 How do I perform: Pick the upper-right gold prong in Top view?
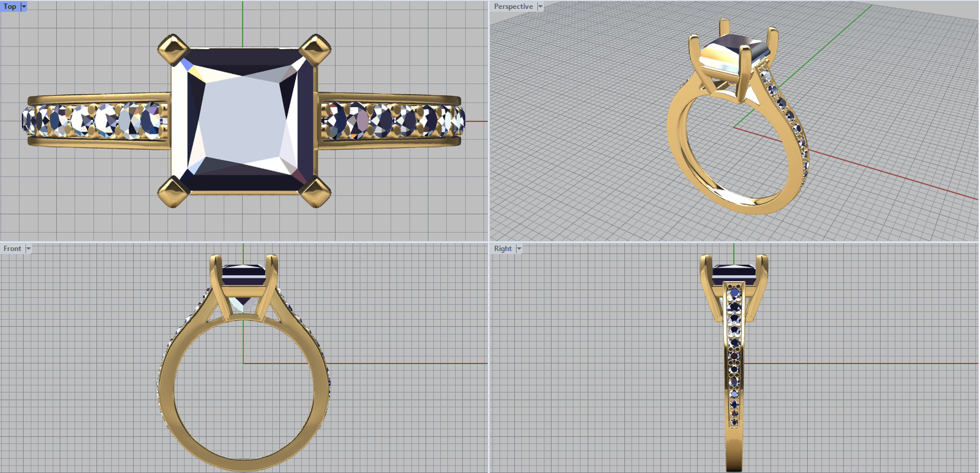(315, 48)
